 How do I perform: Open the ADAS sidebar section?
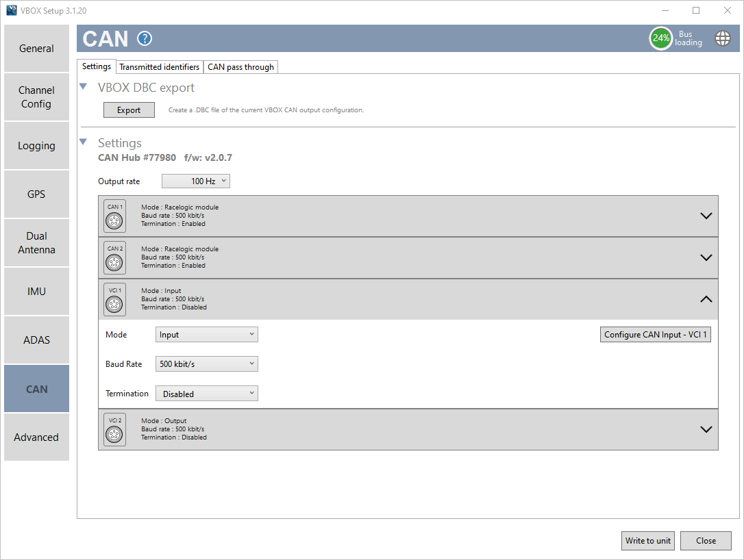pos(36,340)
